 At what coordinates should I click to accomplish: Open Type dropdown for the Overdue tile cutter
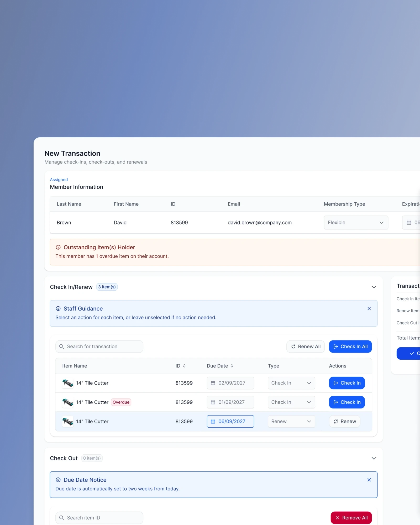click(x=291, y=402)
